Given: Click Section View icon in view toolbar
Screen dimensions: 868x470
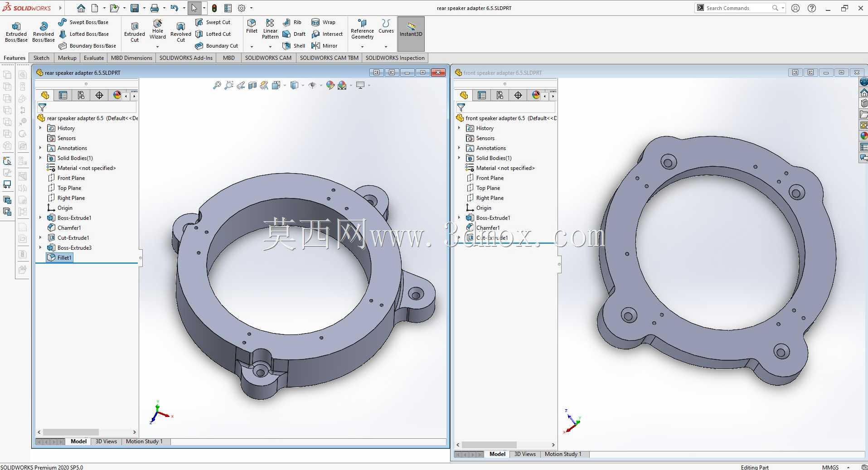Looking at the screenshot, I should [252, 85].
